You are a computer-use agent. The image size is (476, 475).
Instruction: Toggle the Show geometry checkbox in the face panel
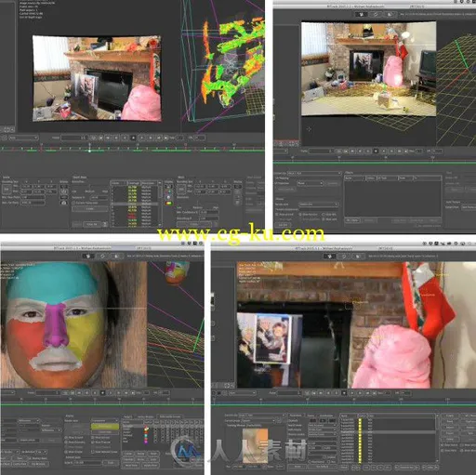[66, 442]
